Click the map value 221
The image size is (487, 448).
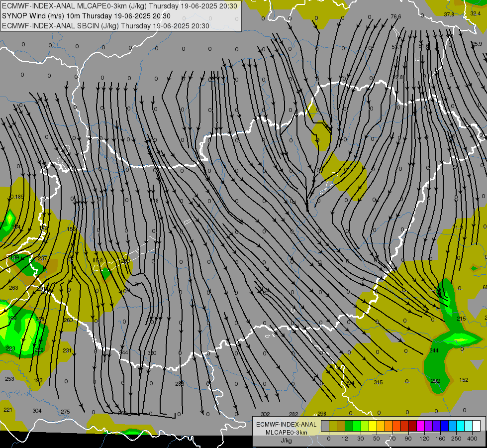8,410
